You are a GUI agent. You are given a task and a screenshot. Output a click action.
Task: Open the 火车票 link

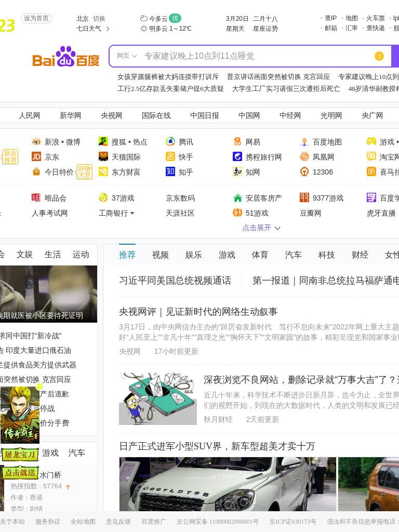point(375,18)
